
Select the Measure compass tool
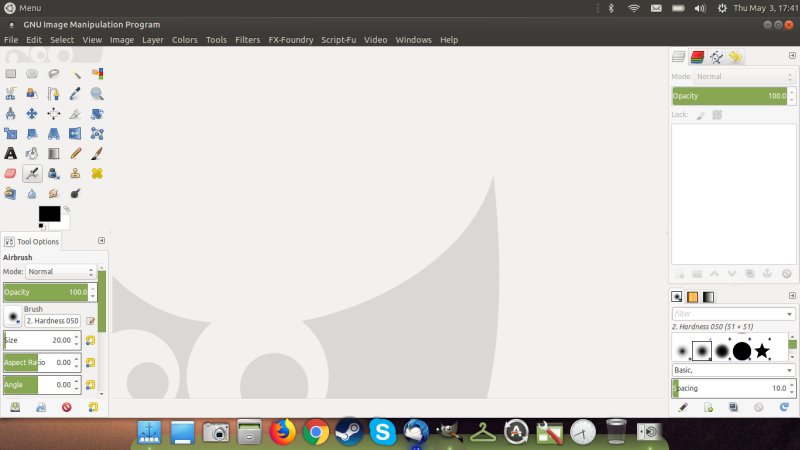10,114
